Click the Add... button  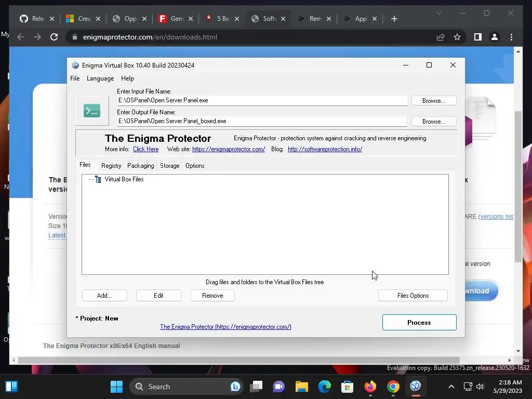click(104, 296)
